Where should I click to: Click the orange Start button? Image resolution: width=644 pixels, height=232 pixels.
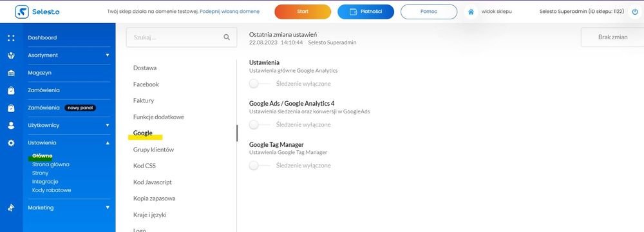pos(303,12)
